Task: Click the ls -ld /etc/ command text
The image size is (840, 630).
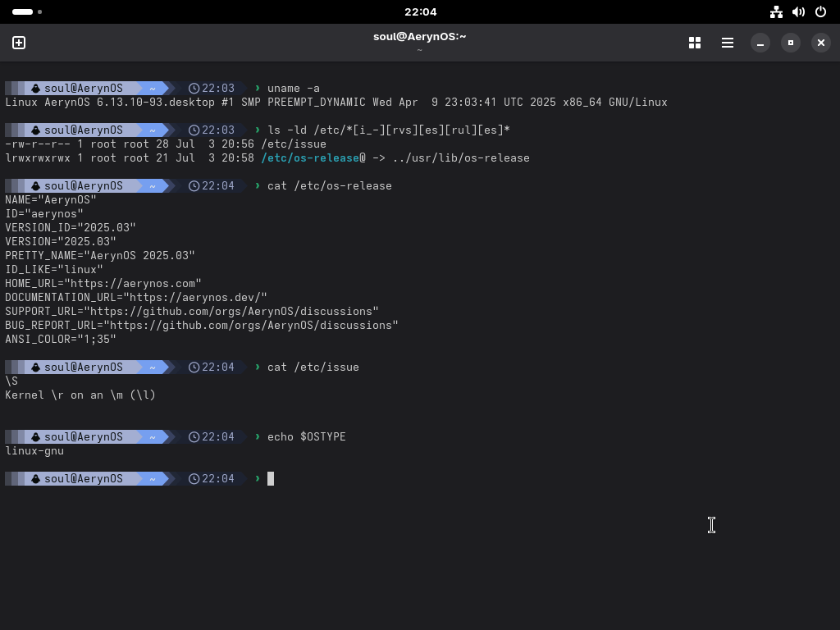Action: [388, 130]
